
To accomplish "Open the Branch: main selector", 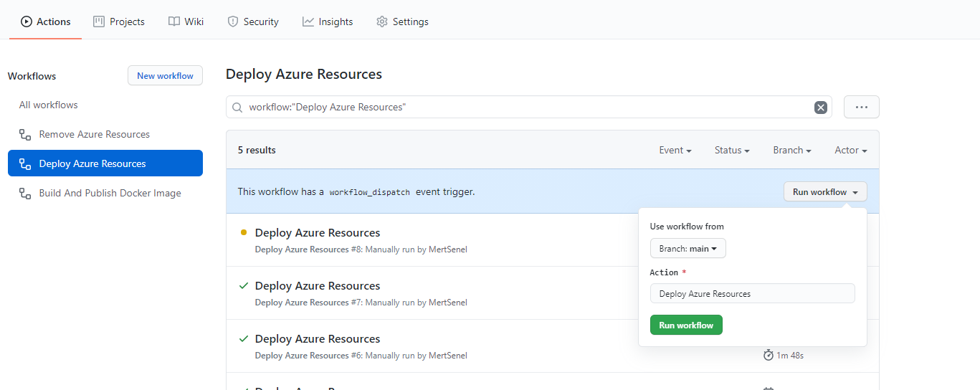I will [x=688, y=249].
